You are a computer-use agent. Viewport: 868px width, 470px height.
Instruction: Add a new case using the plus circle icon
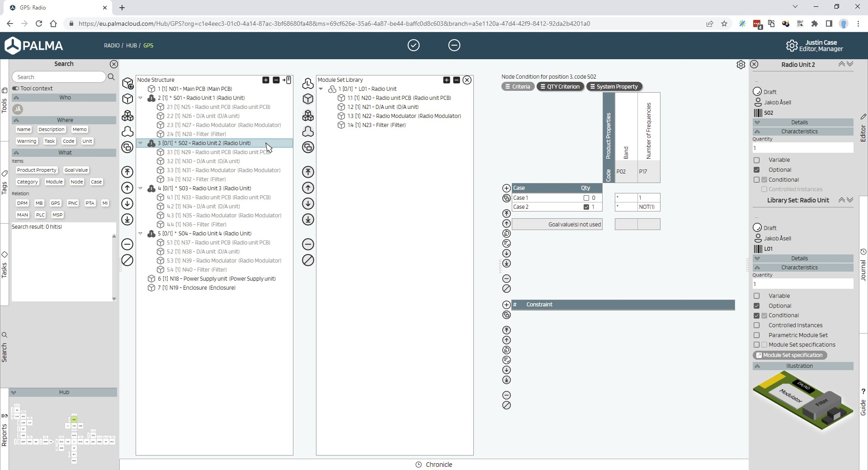[x=506, y=188]
